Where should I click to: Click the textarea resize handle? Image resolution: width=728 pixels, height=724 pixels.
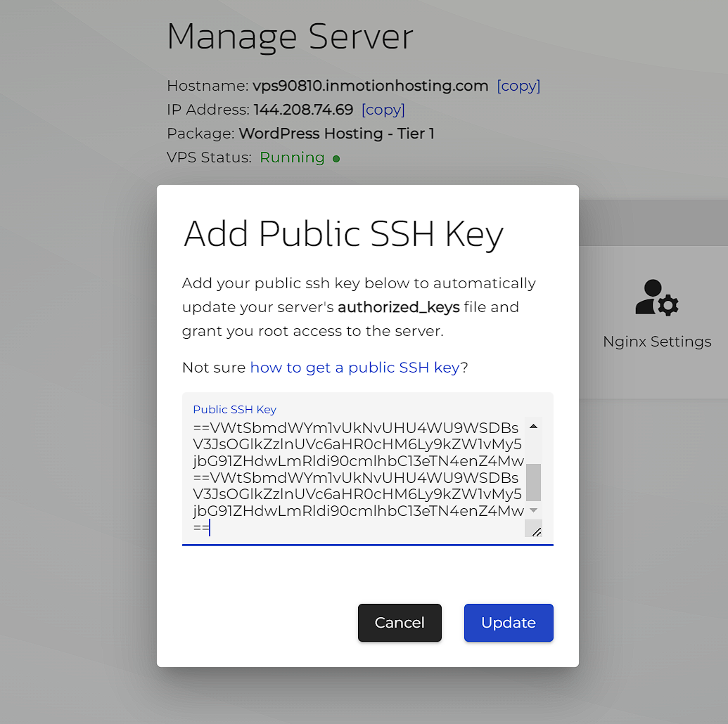tap(536, 532)
